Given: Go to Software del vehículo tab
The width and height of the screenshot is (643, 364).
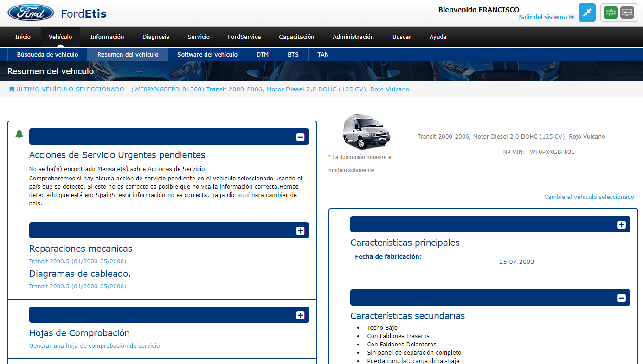Looking at the screenshot, I should click(207, 54).
